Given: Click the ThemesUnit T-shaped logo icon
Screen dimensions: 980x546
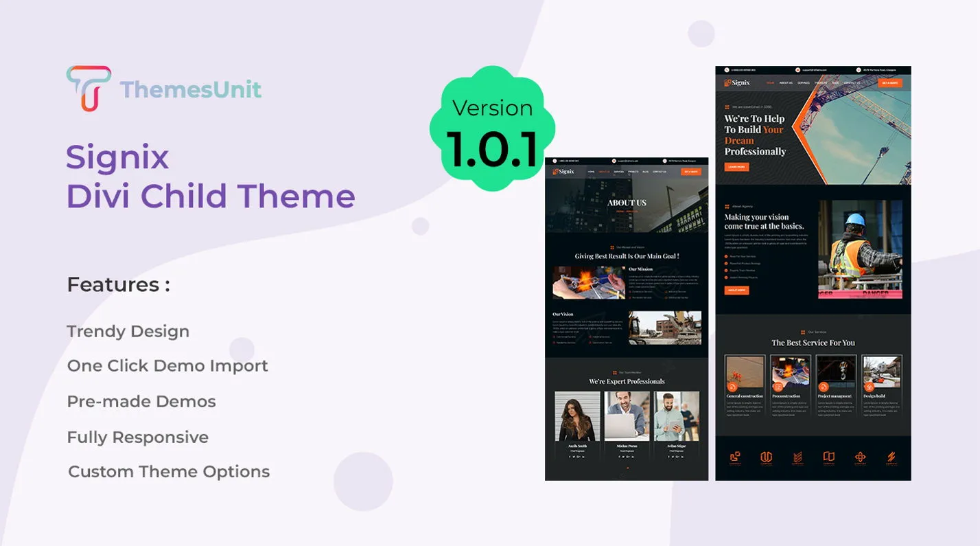Looking at the screenshot, I should click(89, 88).
